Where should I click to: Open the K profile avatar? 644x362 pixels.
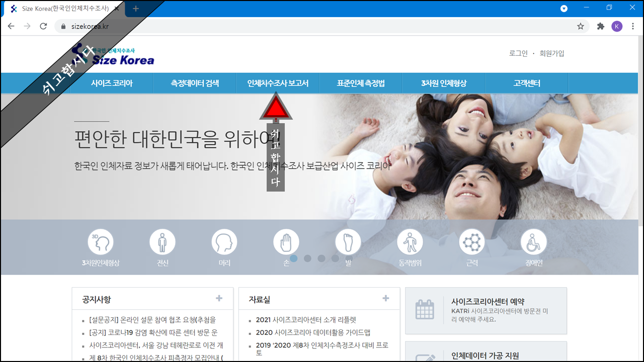point(617,26)
